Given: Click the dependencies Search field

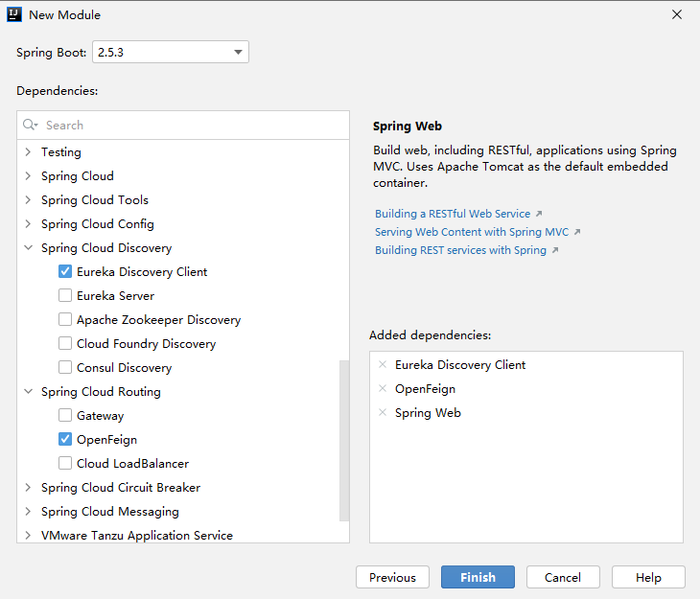Looking at the screenshot, I should click(183, 125).
